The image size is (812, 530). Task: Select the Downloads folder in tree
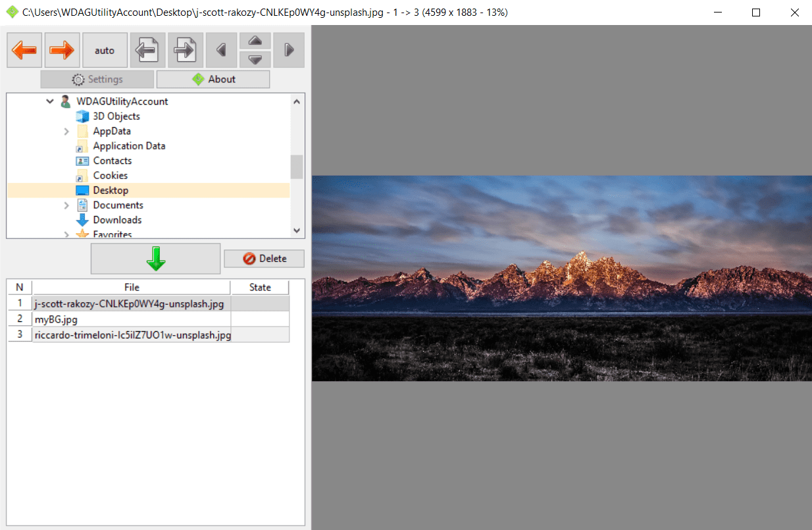point(117,220)
